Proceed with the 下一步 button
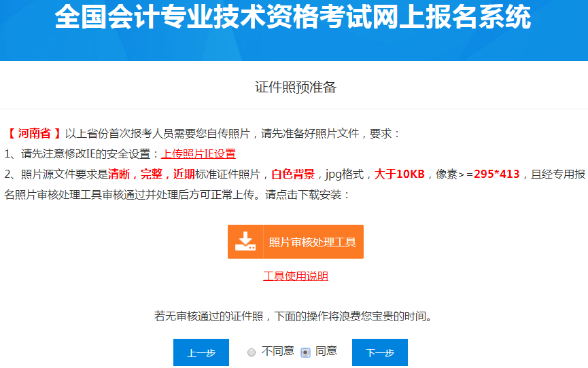 coord(379,352)
